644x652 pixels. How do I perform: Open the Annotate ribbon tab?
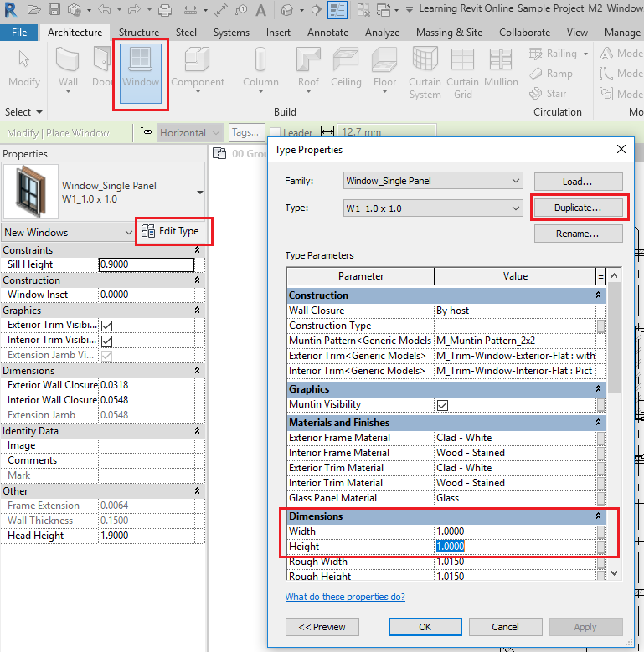[x=327, y=33]
